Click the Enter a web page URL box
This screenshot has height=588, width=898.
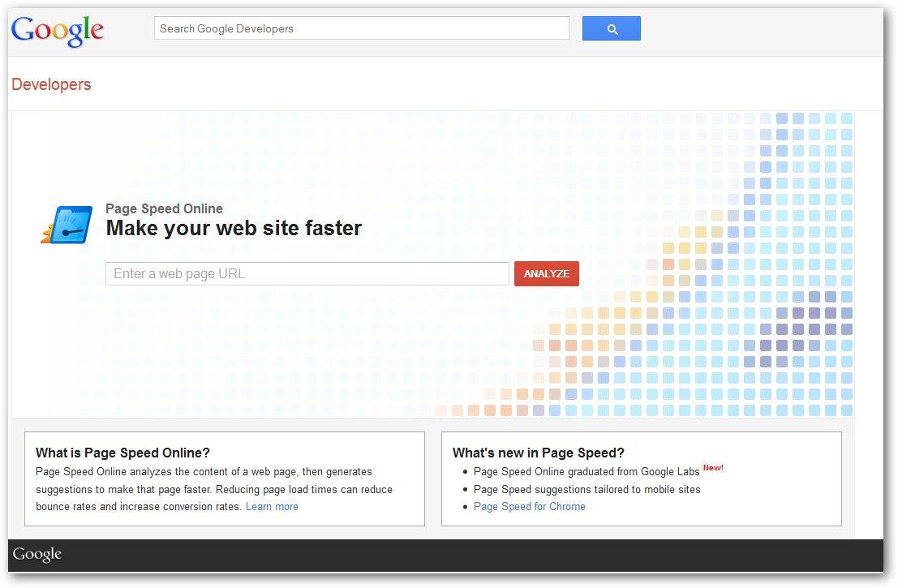(307, 273)
